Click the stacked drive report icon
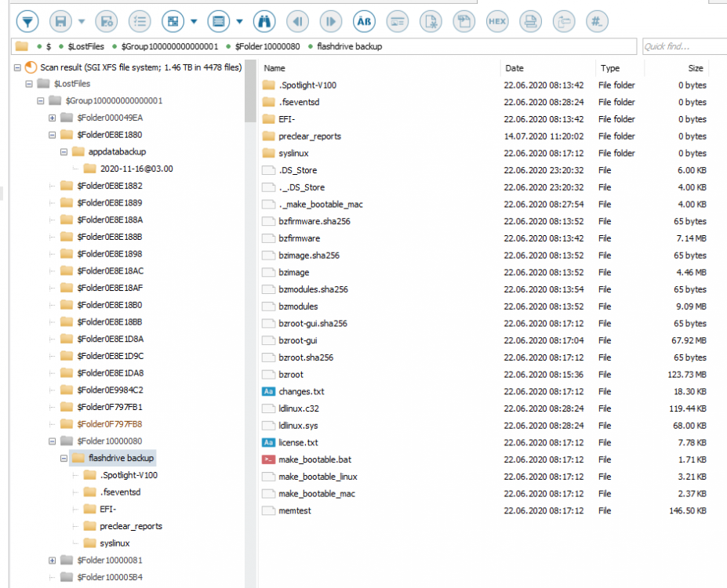Image resolution: width=727 pixels, height=588 pixels. (x=530, y=21)
